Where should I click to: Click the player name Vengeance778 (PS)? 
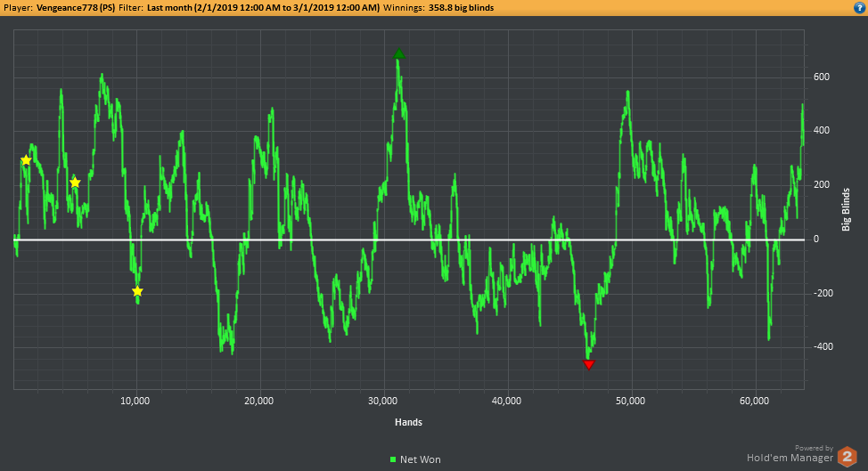pyautogui.click(x=76, y=8)
